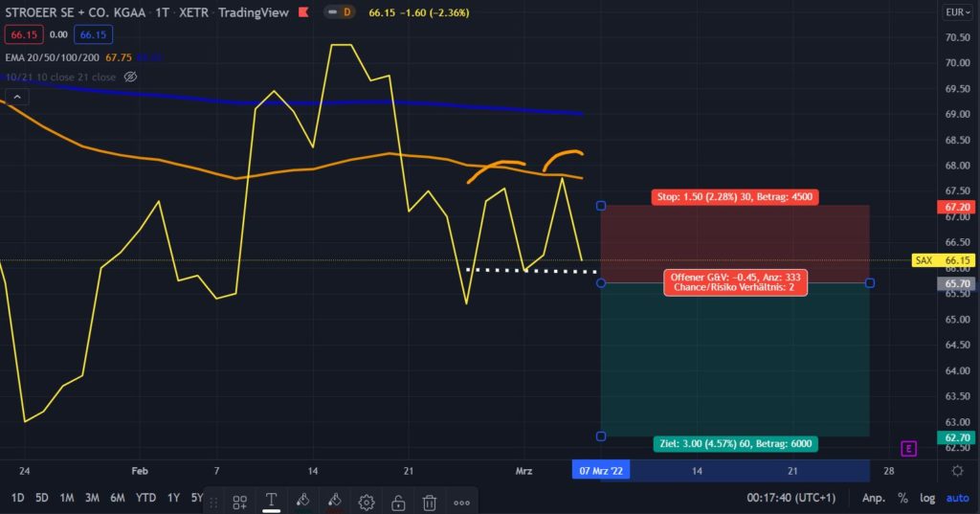The width and height of the screenshot is (980, 514).
Task: Click the purple E earnings marker
Action: coord(909,448)
